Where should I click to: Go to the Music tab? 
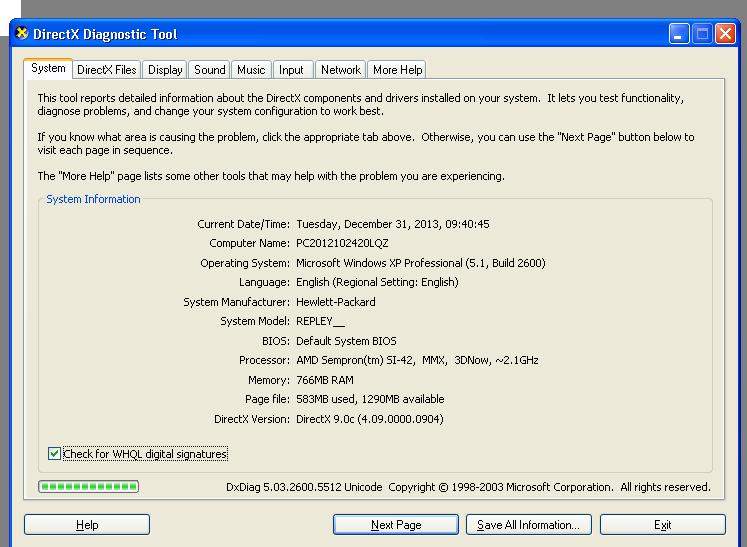tap(251, 70)
